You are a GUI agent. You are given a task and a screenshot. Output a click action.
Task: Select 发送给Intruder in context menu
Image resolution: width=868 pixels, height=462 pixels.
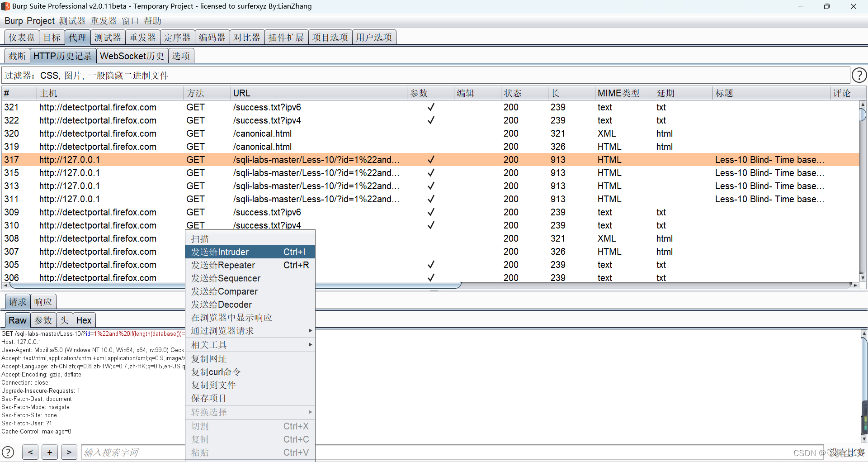(x=250, y=252)
